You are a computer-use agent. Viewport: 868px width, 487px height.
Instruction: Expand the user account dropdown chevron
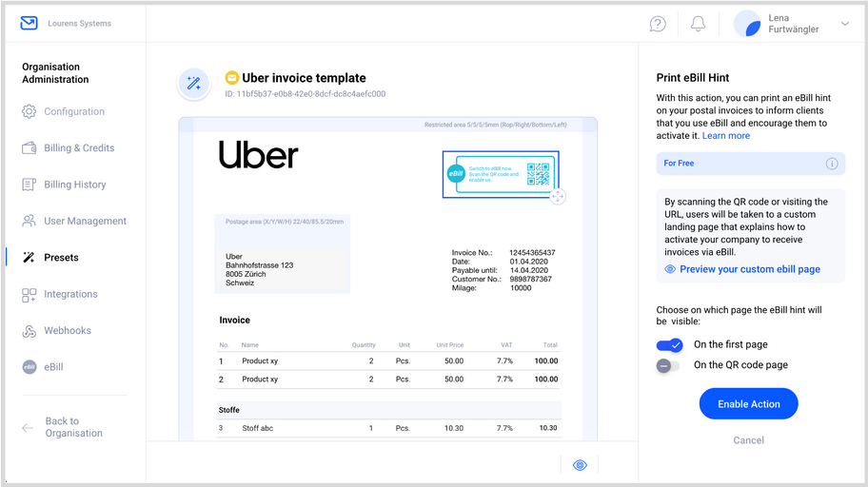coord(845,24)
